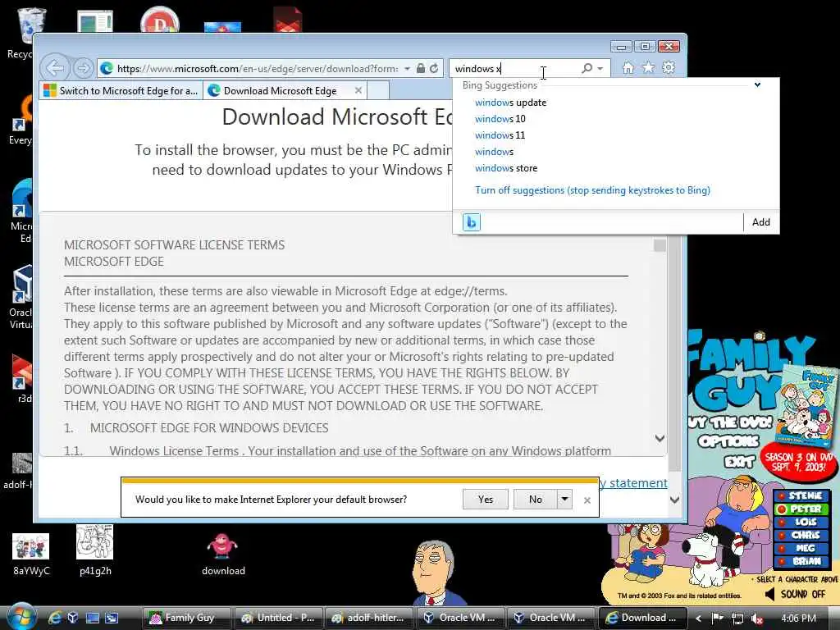
Task: Open the Favorites star icon
Action: pos(648,67)
